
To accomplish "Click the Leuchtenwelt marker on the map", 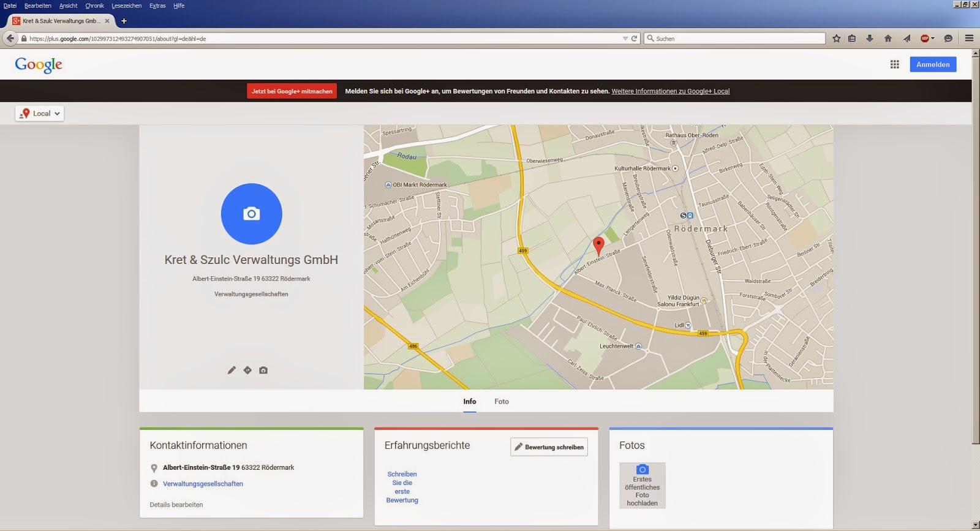I will [x=638, y=346].
